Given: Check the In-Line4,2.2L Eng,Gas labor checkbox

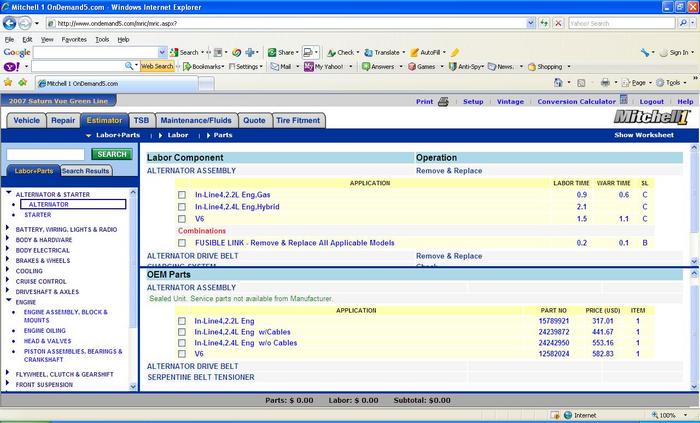Looking at the screenshot, I should tap(181, 194).
